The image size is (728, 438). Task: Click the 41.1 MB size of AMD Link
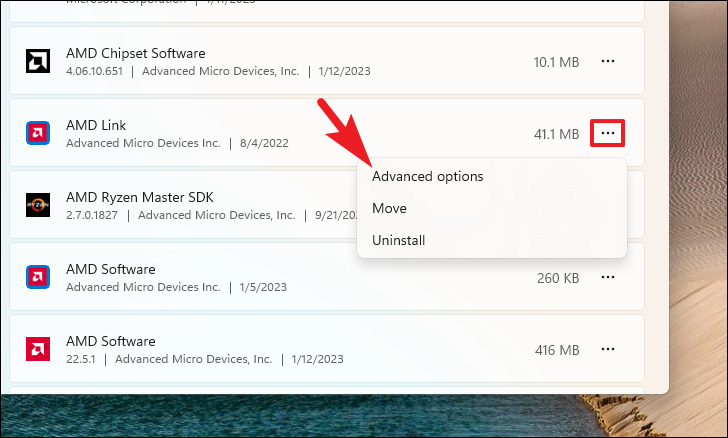tap(557, 134)
